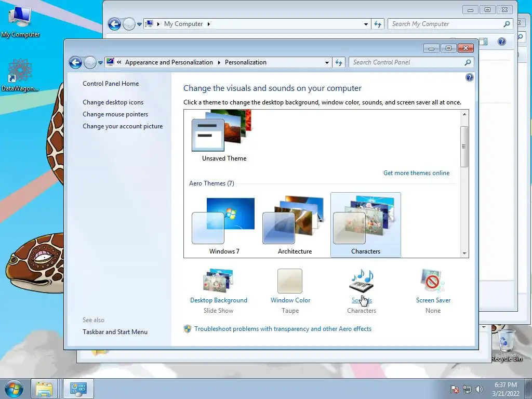Open the Desktop Background text link
This screenshot has height=399, width=532.
click(x=219, y=300)
